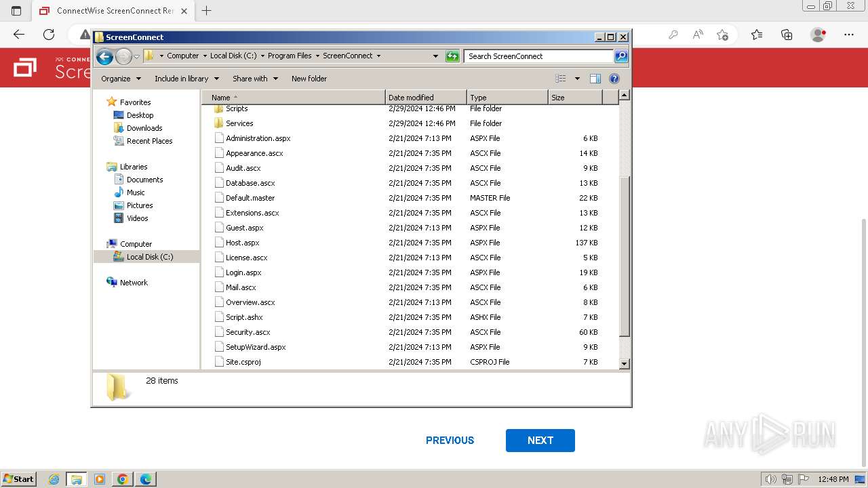Open view options dropdown arrow
Screen dimensions: 868x488
(577, 79)
